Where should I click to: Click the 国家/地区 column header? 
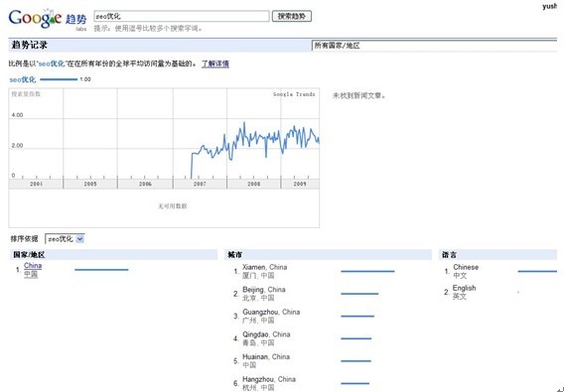[x=29, y=255]
